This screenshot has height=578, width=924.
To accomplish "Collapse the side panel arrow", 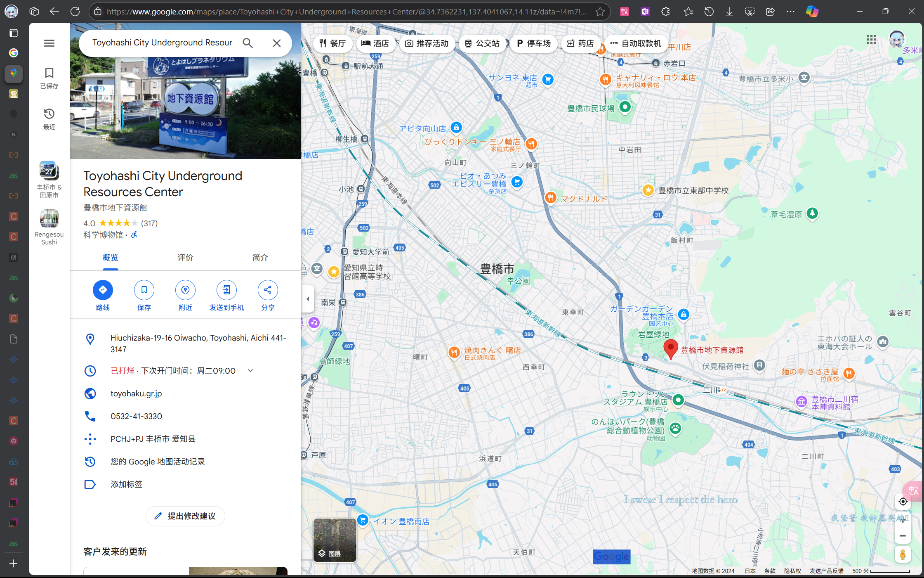I will [308, 299].
